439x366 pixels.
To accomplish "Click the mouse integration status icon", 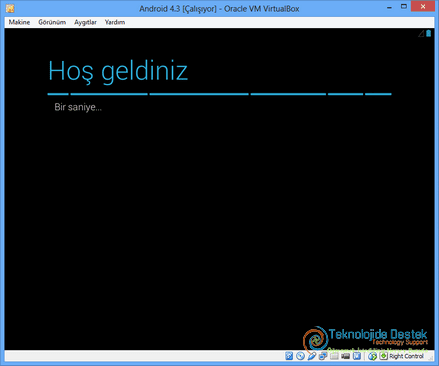I will click(372, 356).
